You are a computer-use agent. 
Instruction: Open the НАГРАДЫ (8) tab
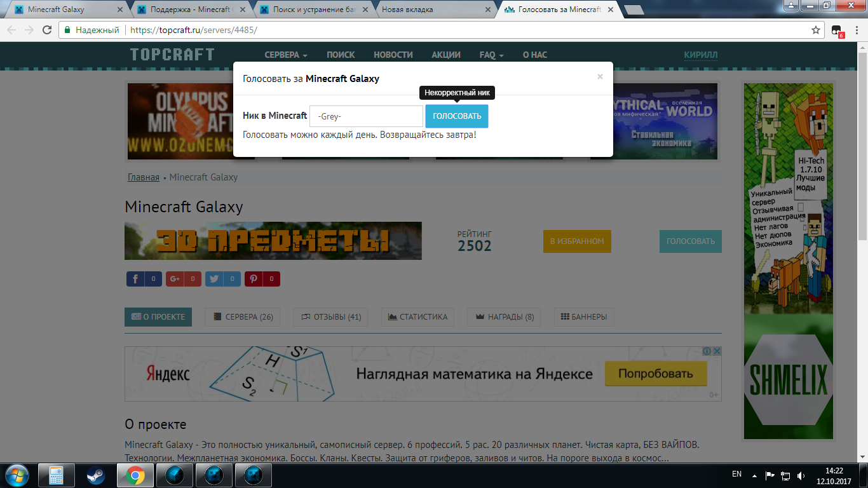coord(504,317)
